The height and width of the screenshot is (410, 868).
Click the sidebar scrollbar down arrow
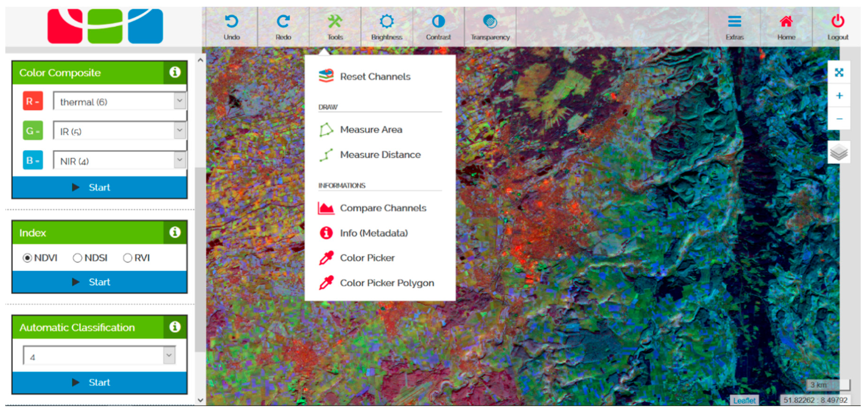pos(200,400)
